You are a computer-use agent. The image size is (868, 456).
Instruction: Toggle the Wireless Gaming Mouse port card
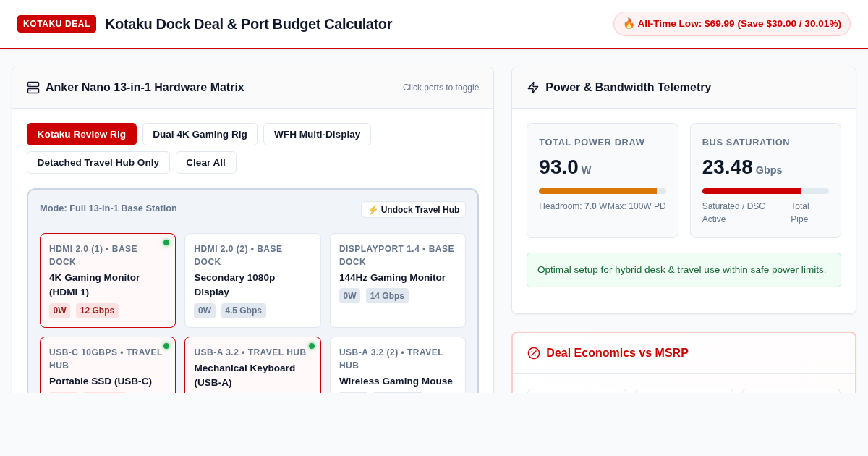pyautogui.click(x=398, y=365)
